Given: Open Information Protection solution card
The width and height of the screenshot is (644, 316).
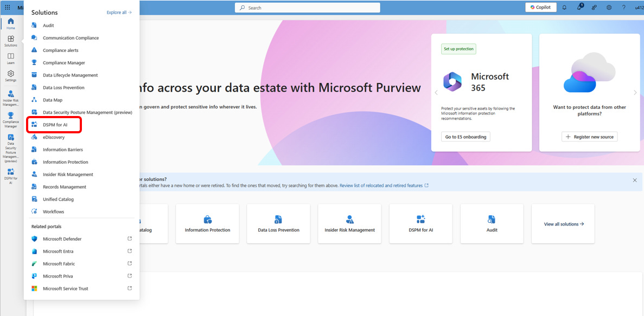Looking at the screenshot, I should pos(207,224).
